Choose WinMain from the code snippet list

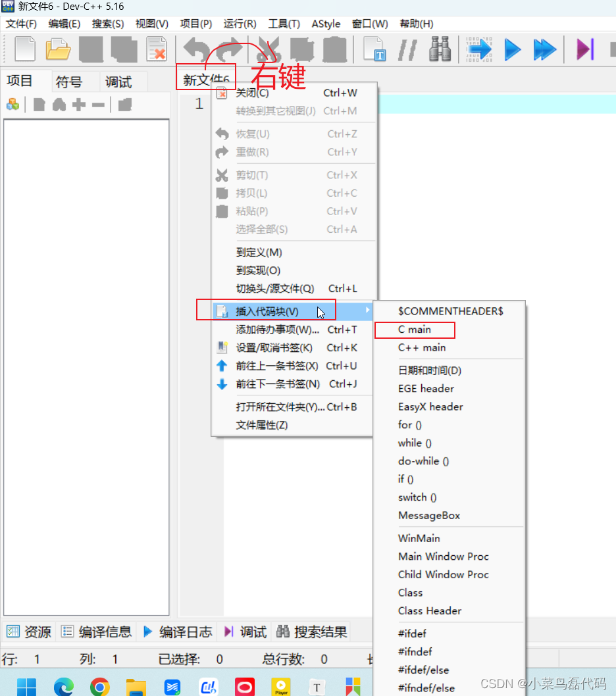(x=419, y=537)
